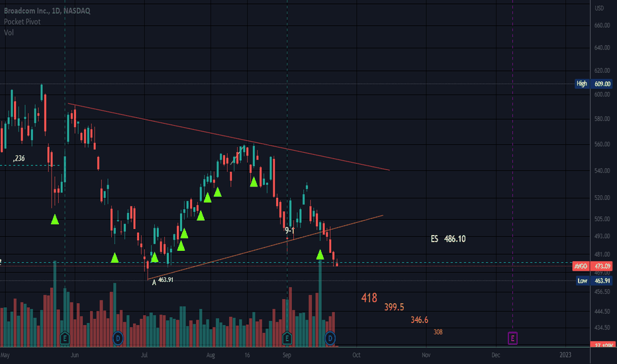Click the purple upcoming earnings E marker
The image size is (617, 364).
coord(512,338)
